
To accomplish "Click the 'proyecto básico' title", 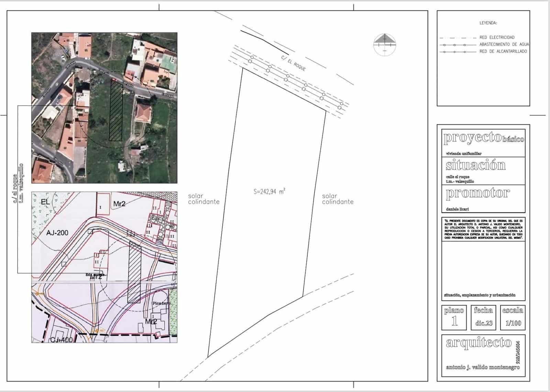I will pos(483,138).
